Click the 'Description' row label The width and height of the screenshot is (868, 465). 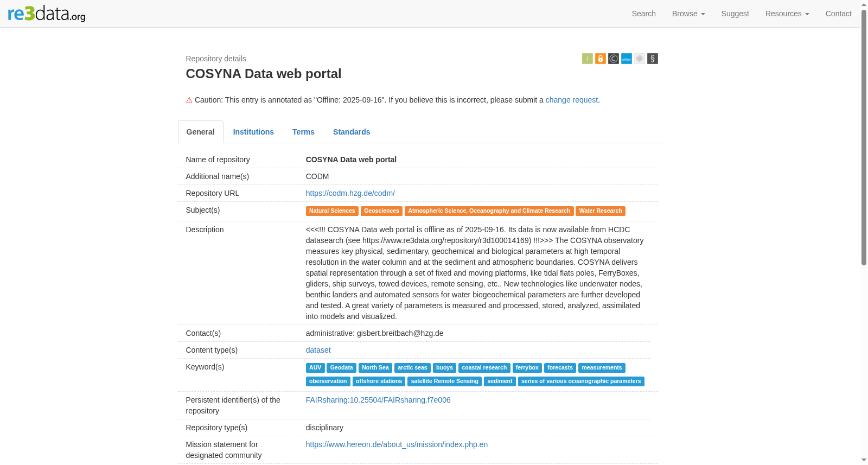coord(205,230)
